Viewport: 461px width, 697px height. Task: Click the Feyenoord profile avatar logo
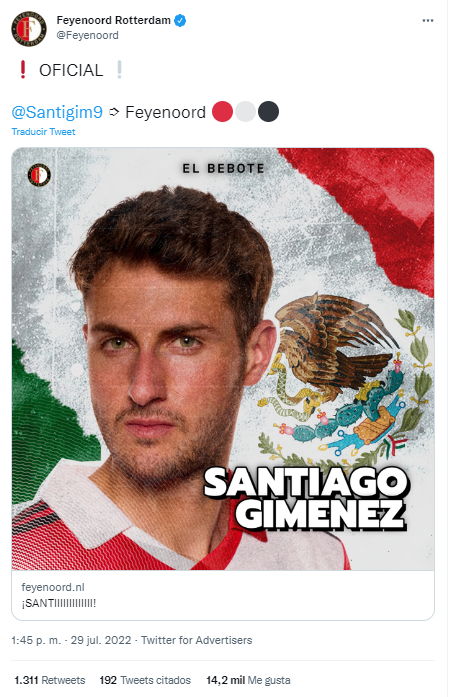pyautogui.click(x=29, y=28)
